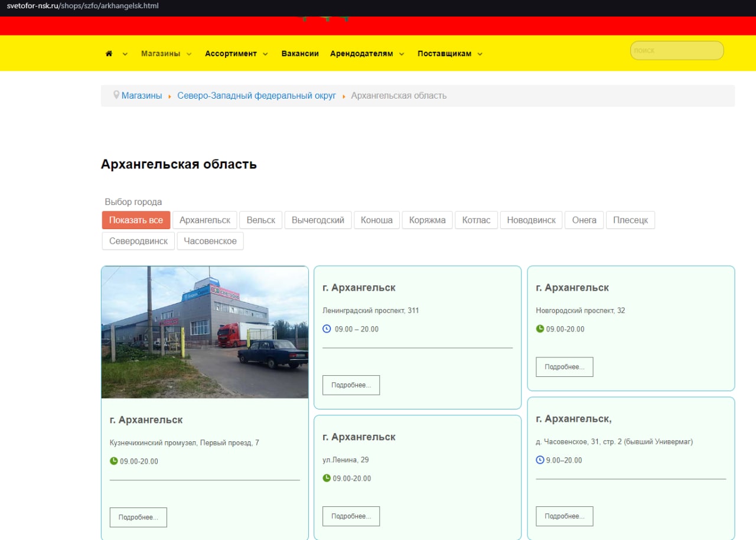This screenshot has width=756, height=540.
Task: Open the store building photo
Action: tap(205, 332)
